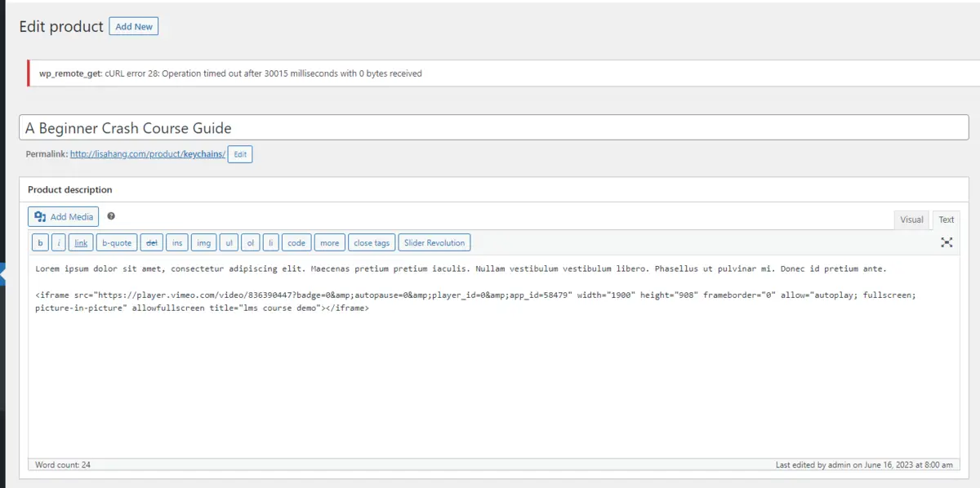Image resolution: width=980 pixels, height=488 pixels.
Task: Insert image with img button
Action: pyautogui.click(x=204, y=242)
